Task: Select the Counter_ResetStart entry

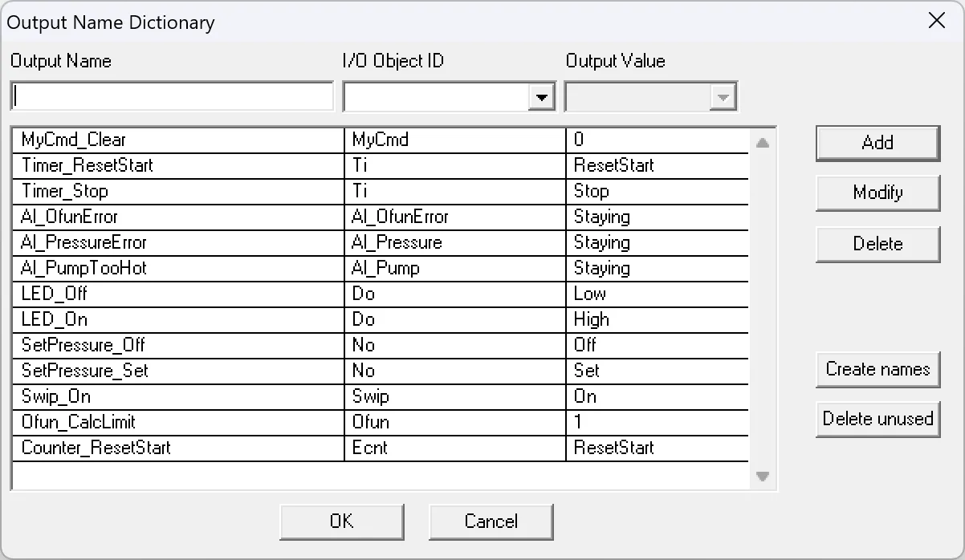Action: 161,448
